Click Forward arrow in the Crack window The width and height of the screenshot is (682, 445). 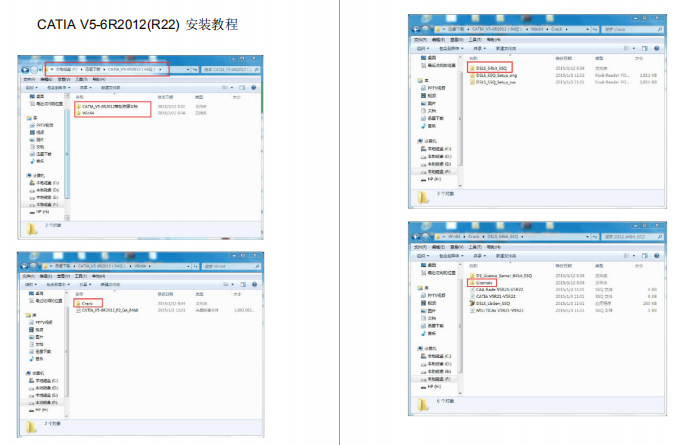click(x=425, y=30)
